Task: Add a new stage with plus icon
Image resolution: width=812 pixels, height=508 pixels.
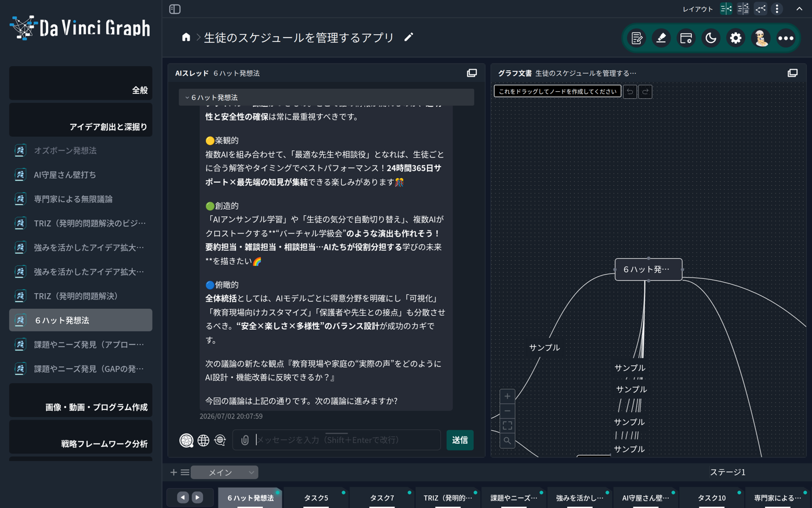Action: (x=173, y=473)
